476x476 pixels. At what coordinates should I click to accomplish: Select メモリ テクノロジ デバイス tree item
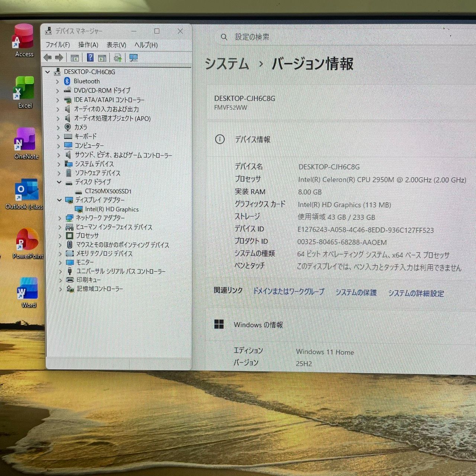click(104, 253)
